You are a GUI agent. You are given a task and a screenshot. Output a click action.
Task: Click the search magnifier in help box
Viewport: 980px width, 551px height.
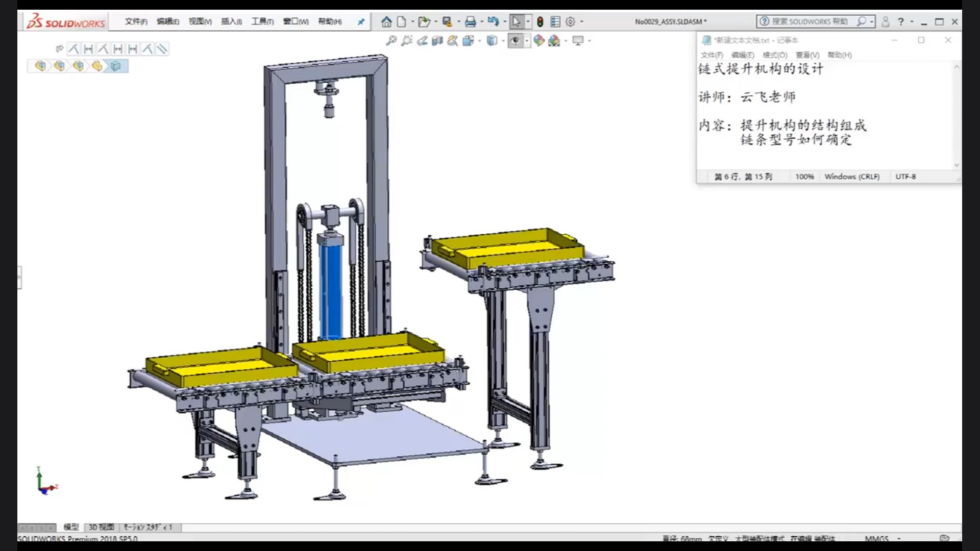coord(861,21)
